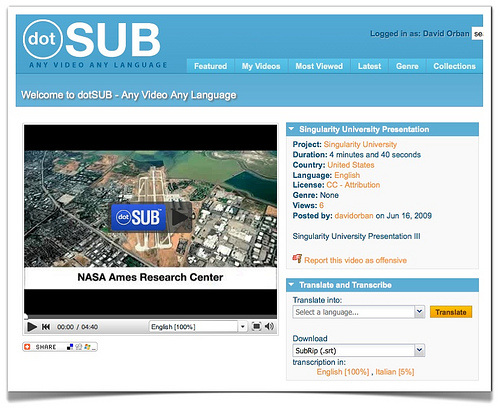
Task: Switch to the Most Viewed tab
Action: pyautogui.click(x=319, y=66)
